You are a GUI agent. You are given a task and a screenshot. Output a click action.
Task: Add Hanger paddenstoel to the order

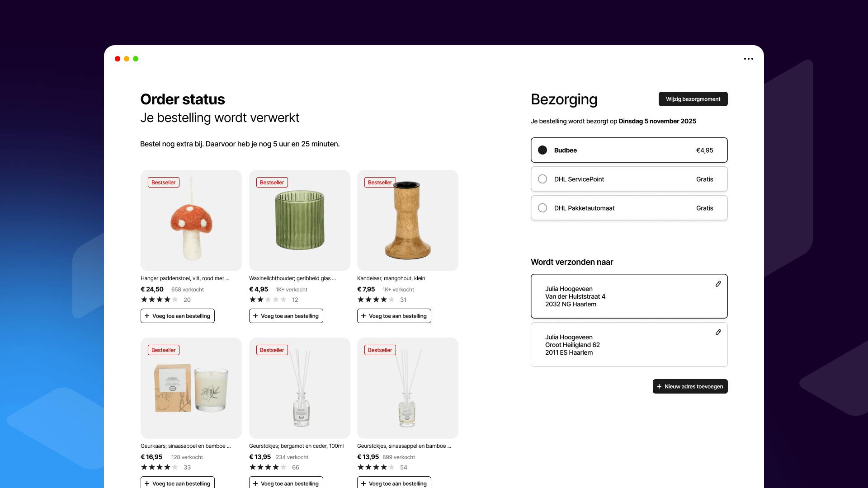[177, 316]
